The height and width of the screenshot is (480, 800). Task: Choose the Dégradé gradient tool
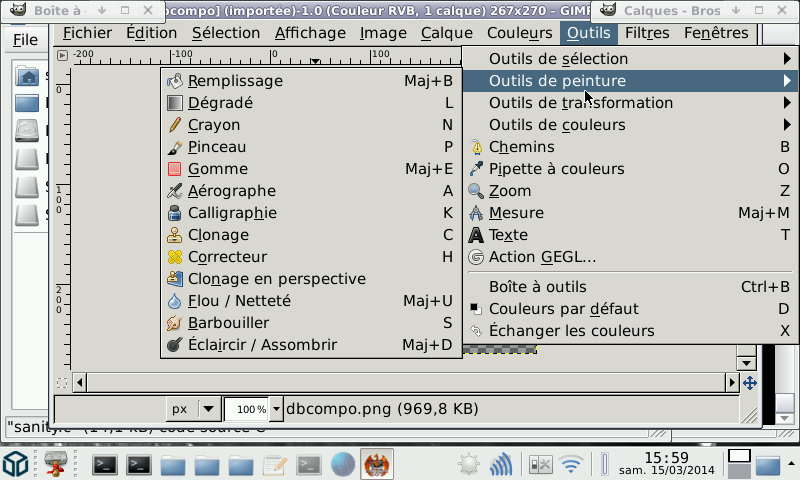(220, 103)
